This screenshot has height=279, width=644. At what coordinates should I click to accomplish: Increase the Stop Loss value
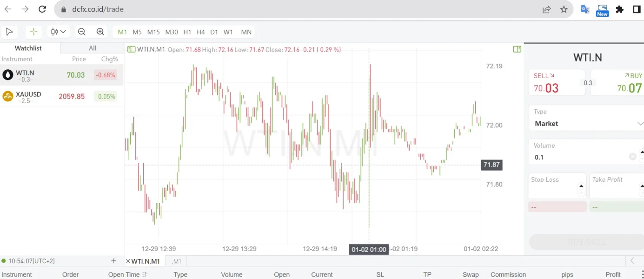tap(581, 186)
